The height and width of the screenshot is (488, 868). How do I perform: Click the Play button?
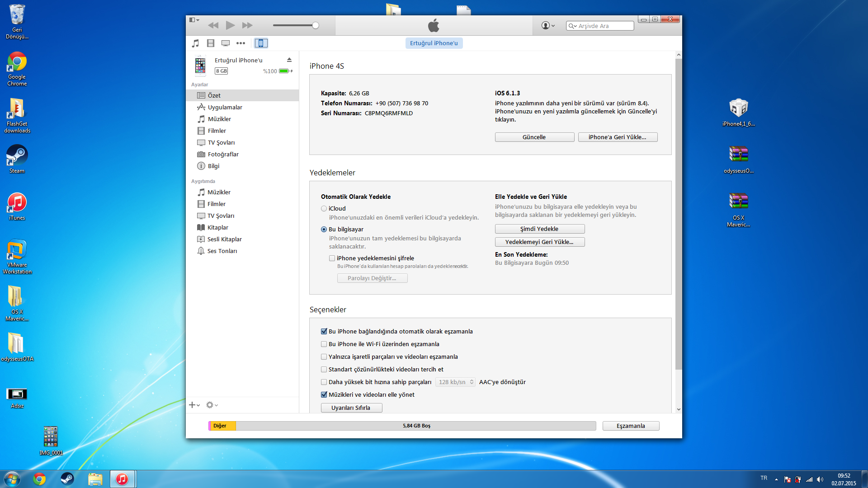coord(230,25)
